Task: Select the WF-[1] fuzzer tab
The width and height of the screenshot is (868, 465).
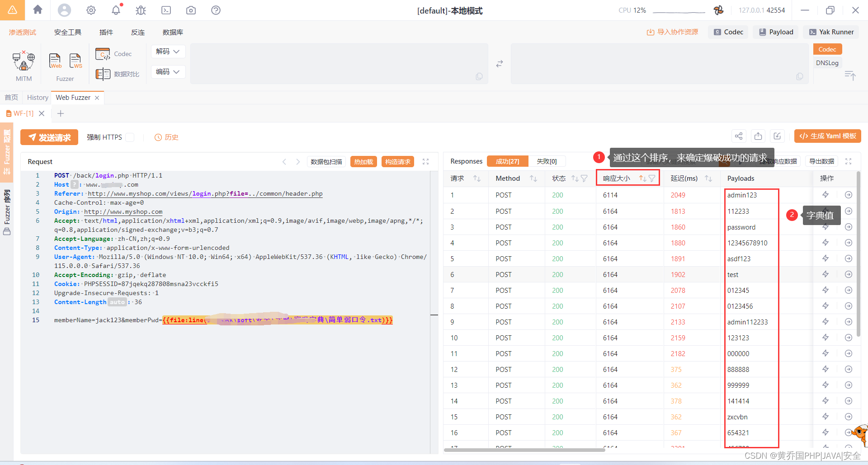Action: pos(24,113)
